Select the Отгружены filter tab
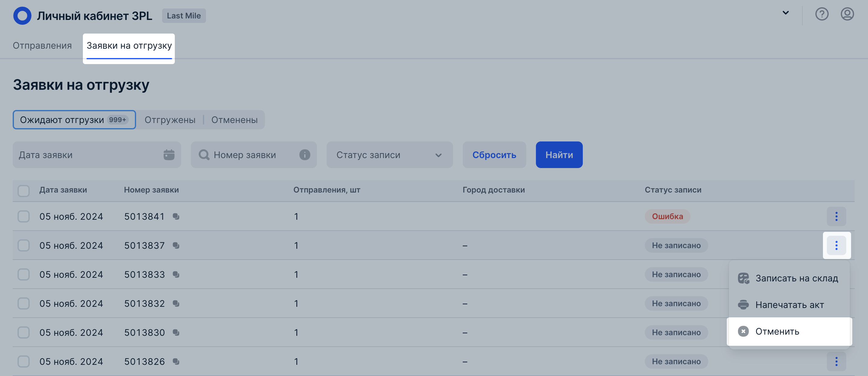The image size is (868, 376). [170, 120]
